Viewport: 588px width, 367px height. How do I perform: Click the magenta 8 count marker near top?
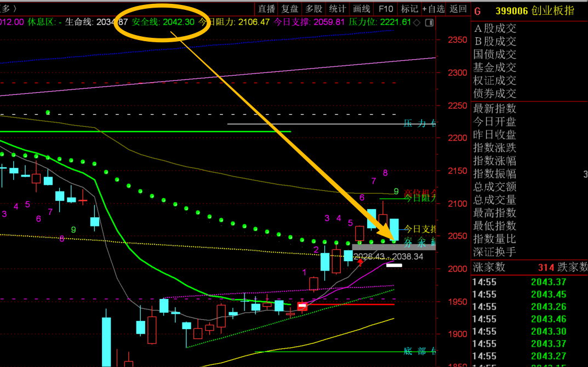385,173
